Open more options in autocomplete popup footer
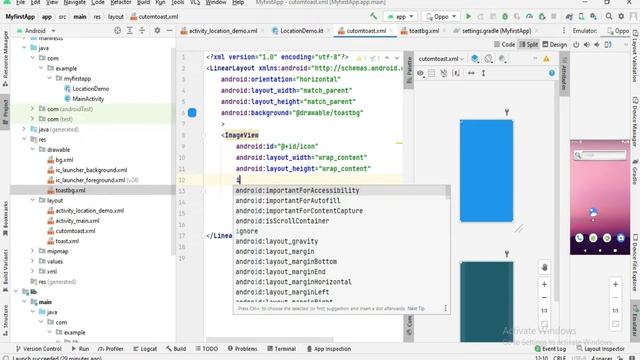 coord(445,308)
